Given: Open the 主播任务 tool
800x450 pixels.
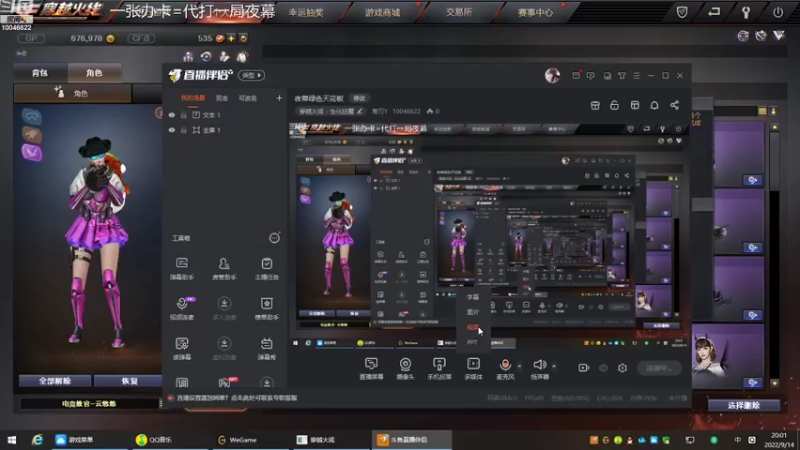Looking at the screenshot, I should 266,268.
